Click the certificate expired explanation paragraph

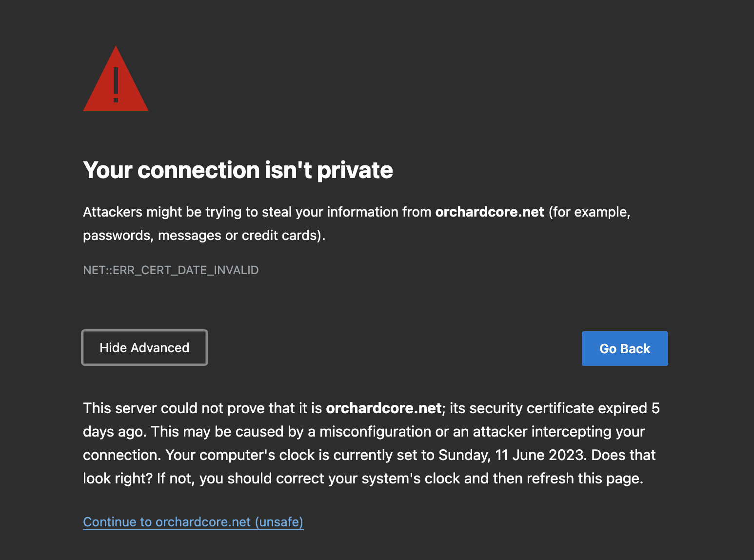(x=371, y=443)
